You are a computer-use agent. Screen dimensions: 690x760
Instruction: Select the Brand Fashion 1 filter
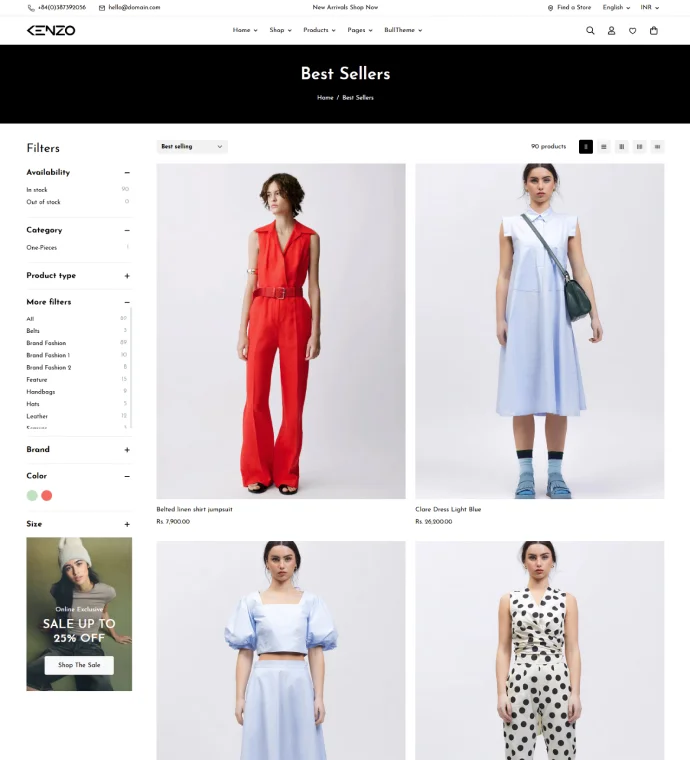click(x=48, y=355)
